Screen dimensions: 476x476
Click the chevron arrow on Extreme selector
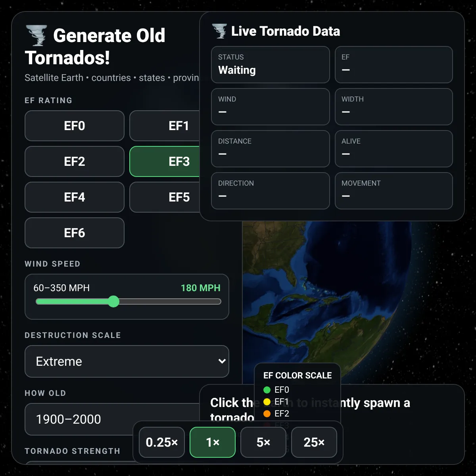pyautogui.click(x=222, y=361)
